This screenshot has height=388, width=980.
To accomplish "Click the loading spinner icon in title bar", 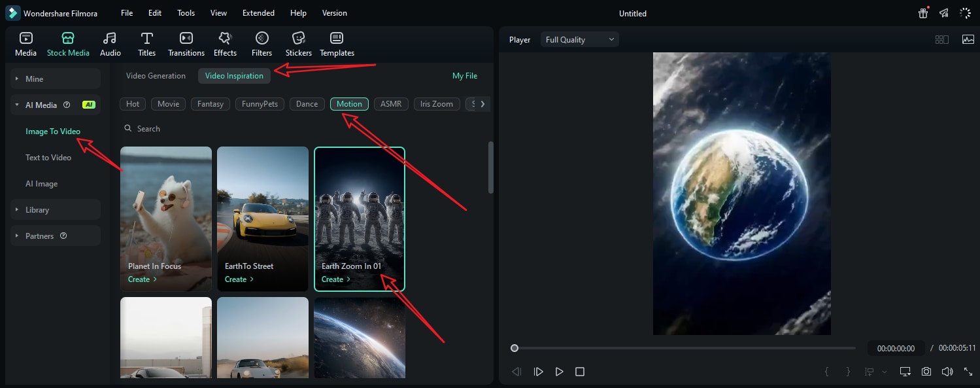I will 965,13.
